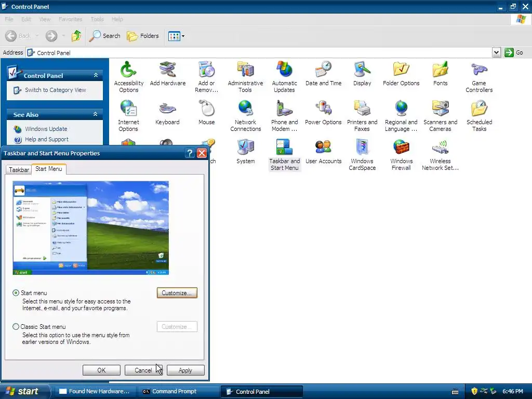Open the Tools menu
Image resolution: width=532 pixels, height=399 pixels.
pos(97,19)
